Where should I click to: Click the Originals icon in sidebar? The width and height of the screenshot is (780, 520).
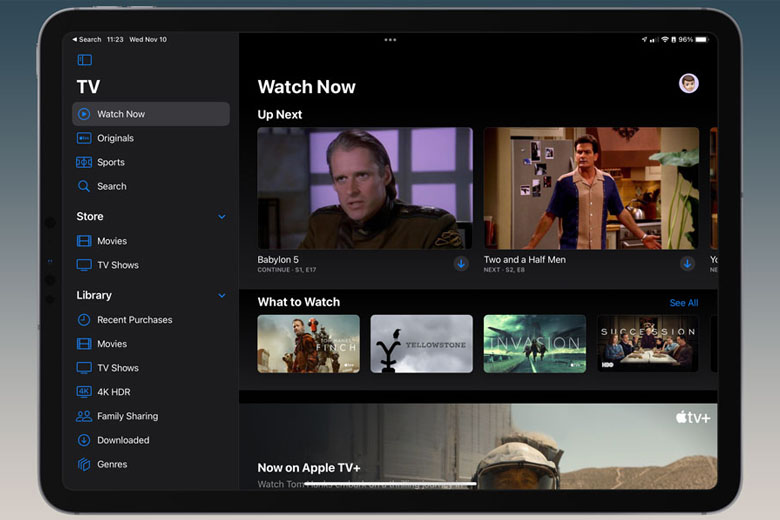[x=84, y=138]
